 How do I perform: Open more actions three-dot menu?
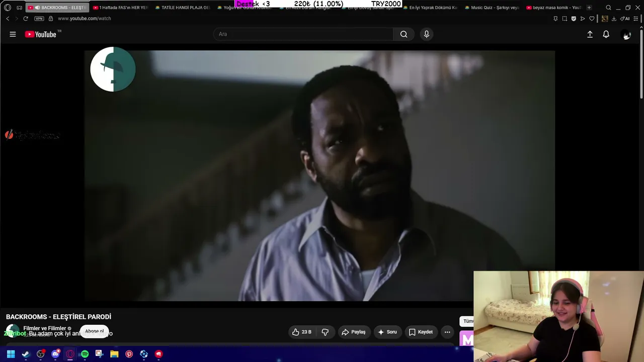pos(447,332)
